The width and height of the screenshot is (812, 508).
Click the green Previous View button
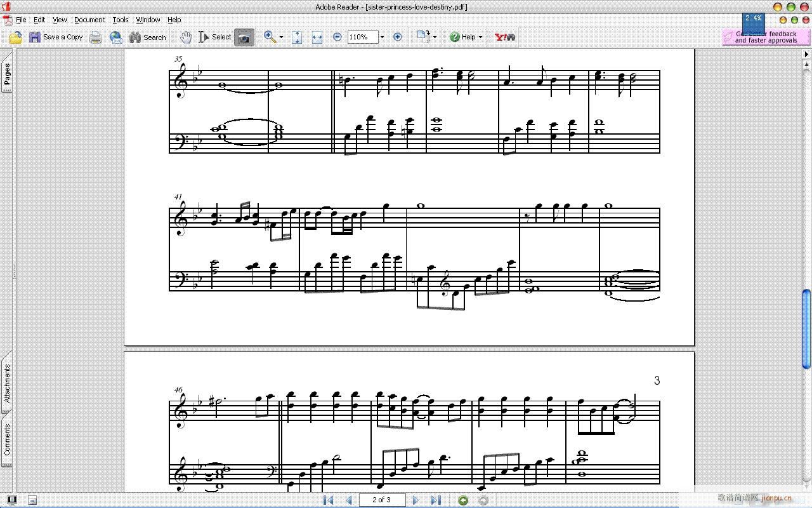coord(463,500)
